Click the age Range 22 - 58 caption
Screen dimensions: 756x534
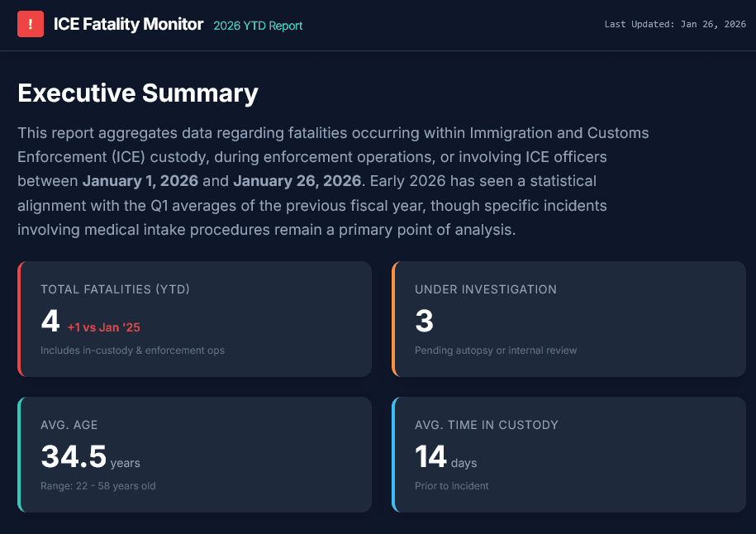(97, 486)
